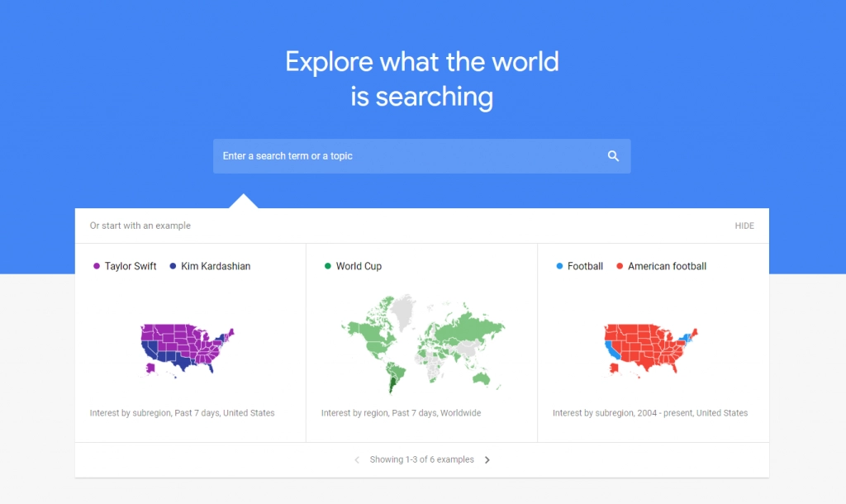
Task: Click the search magnifier icon
Action: tap(613, 155)
